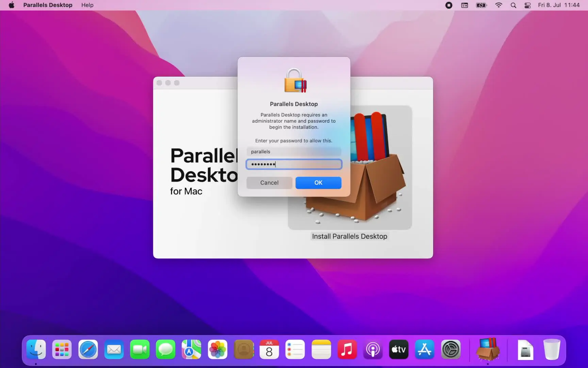
Task: Click the administrator username field
Action: tap(294, 152)
